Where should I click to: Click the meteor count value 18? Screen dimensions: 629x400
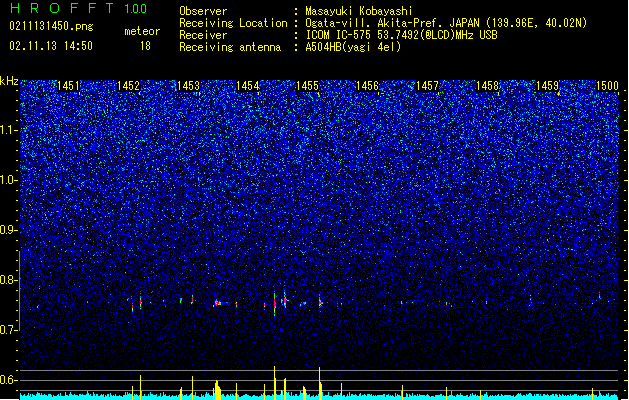coord(145,46)
